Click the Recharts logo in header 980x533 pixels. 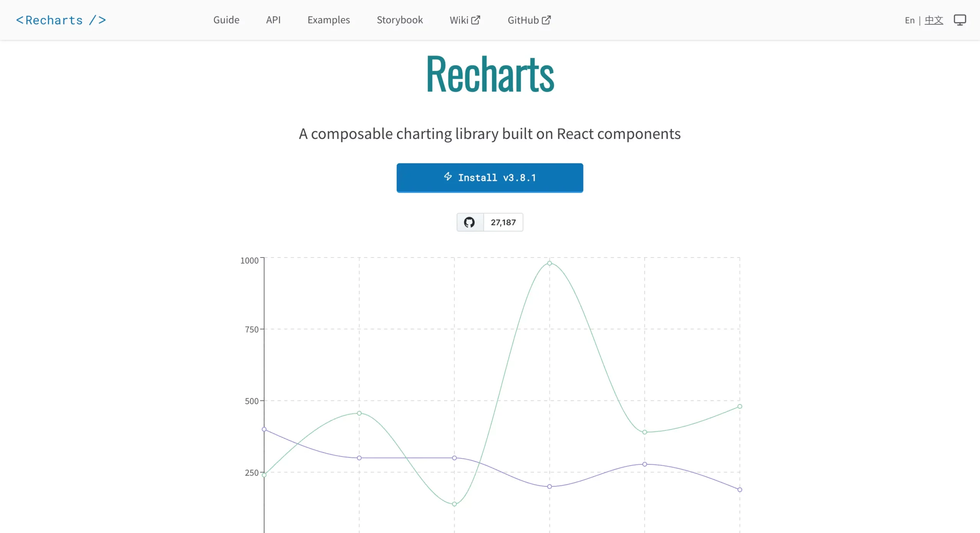[x=61, y=20]
